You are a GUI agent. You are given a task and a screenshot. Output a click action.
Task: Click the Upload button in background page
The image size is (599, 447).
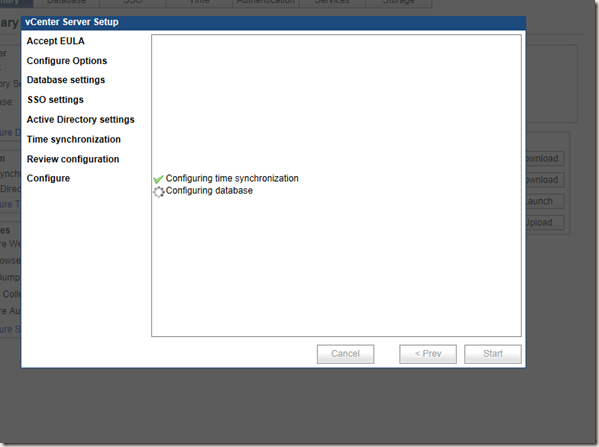(545, 223)
